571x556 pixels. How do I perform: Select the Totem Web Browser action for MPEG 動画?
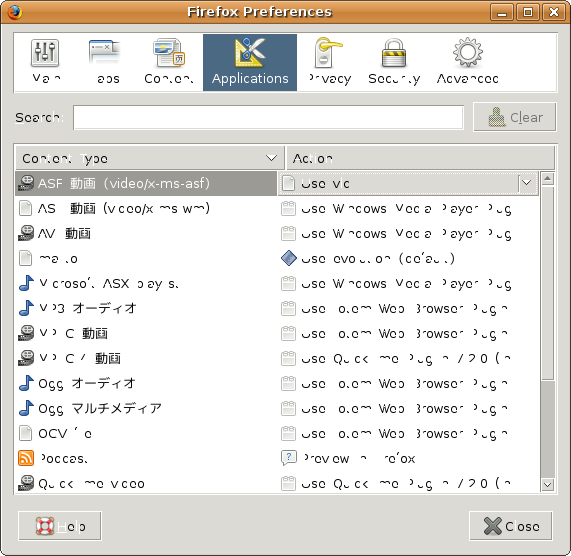click(x=404, y=334)
